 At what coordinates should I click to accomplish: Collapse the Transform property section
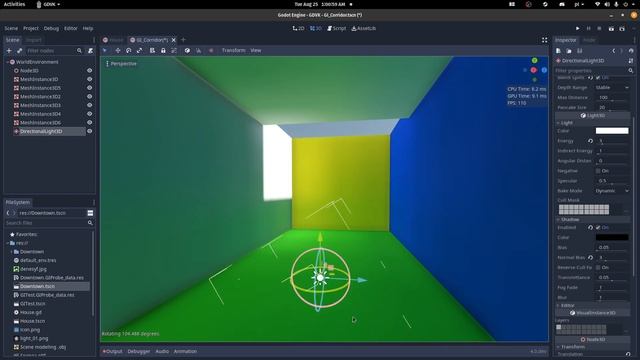[558, 347]
